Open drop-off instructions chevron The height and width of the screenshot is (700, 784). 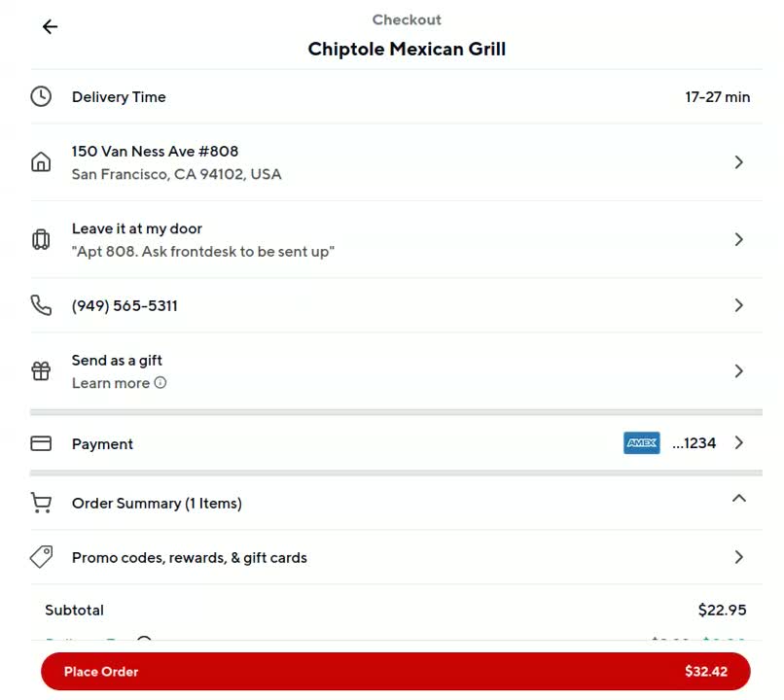coord(739,239)
